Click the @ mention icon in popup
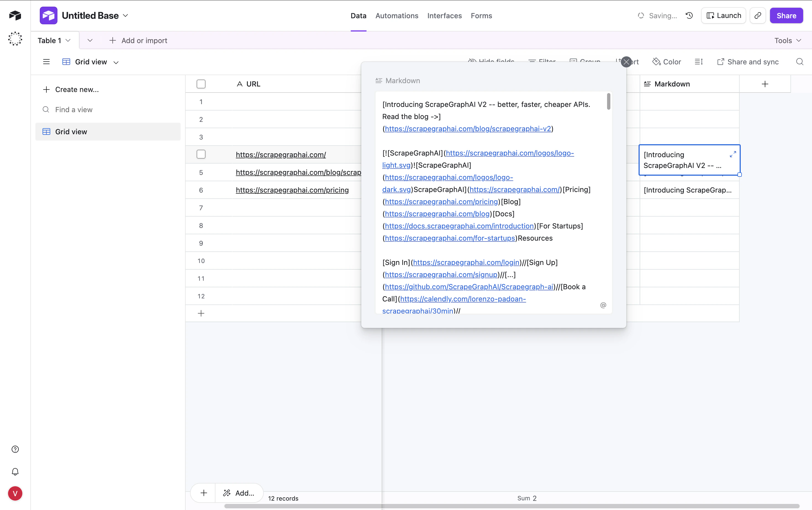 pos(603,305)
